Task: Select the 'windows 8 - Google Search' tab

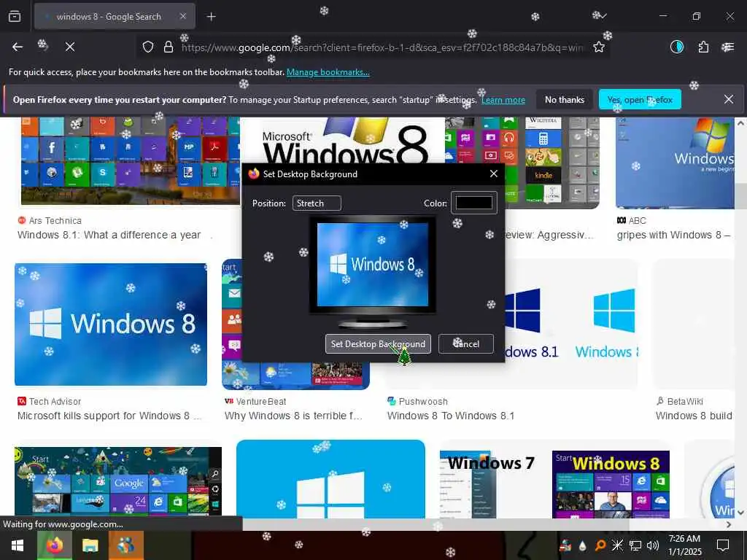Action: coord(115,16)
